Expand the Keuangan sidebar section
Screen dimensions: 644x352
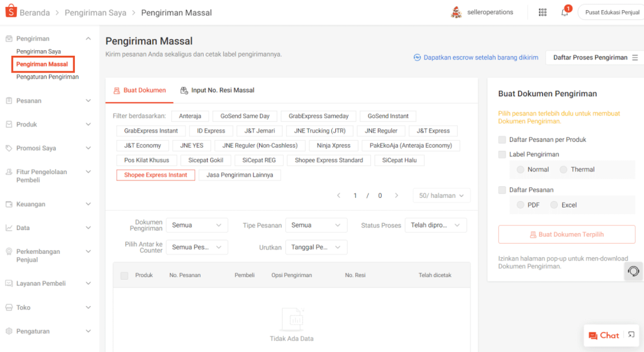[x=88, y=204]
